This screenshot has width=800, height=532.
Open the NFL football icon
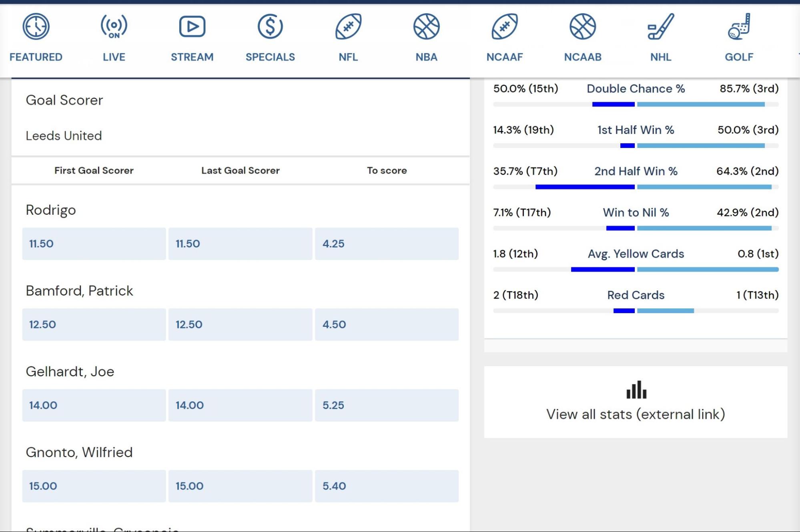348,27
